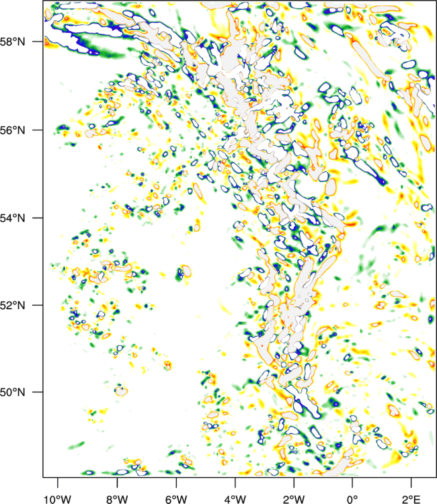Viewport: 437px width, 504px height.
Task: Click the 4°W longitude label
Action: tap(235, 499)
